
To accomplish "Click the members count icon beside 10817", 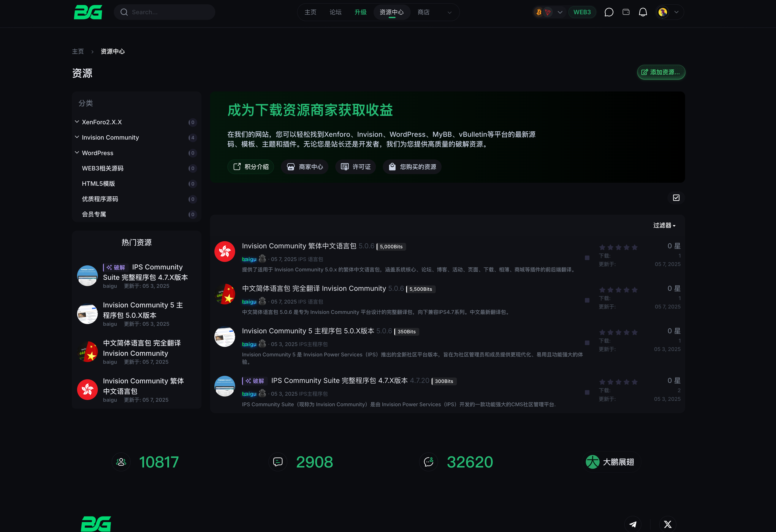I will point(121,462).
